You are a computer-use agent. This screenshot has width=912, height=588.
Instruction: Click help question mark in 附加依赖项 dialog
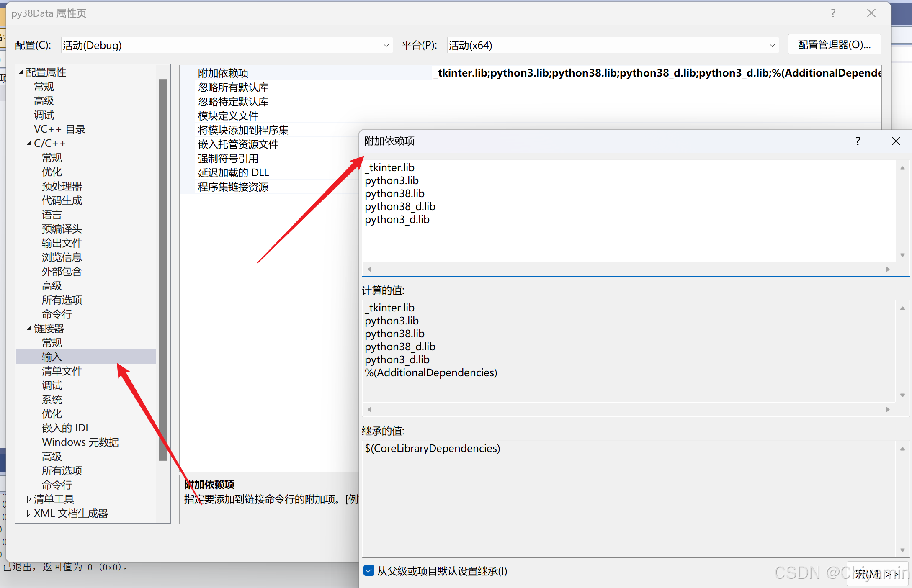point(858,141)
